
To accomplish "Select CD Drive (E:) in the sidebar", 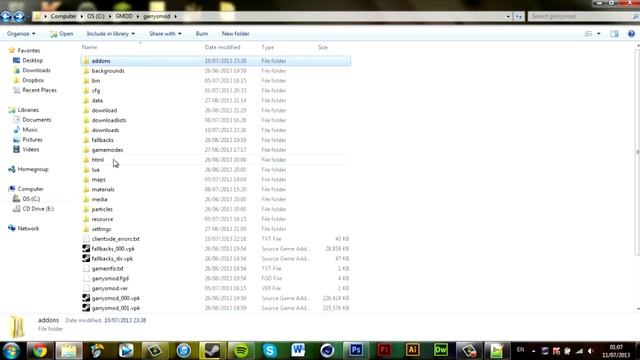I will coord(38,209).
